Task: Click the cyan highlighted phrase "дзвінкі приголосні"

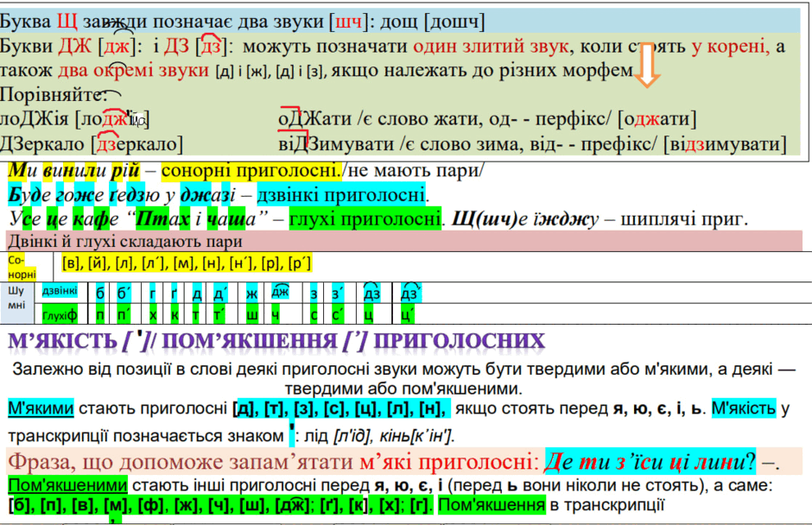Action: [x=342, y=195]
